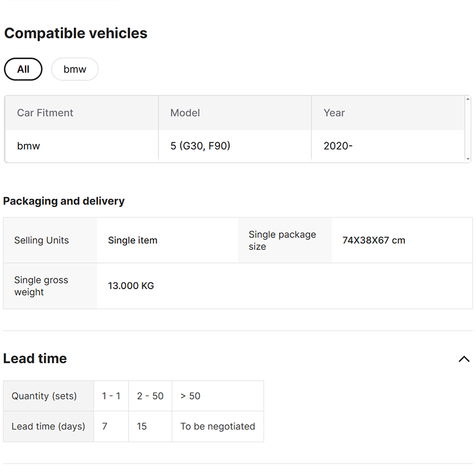This screenshot has width=476, height=476.
Task: Click the vehicle table scrollbar down arrow
Action: click(468, 158)
